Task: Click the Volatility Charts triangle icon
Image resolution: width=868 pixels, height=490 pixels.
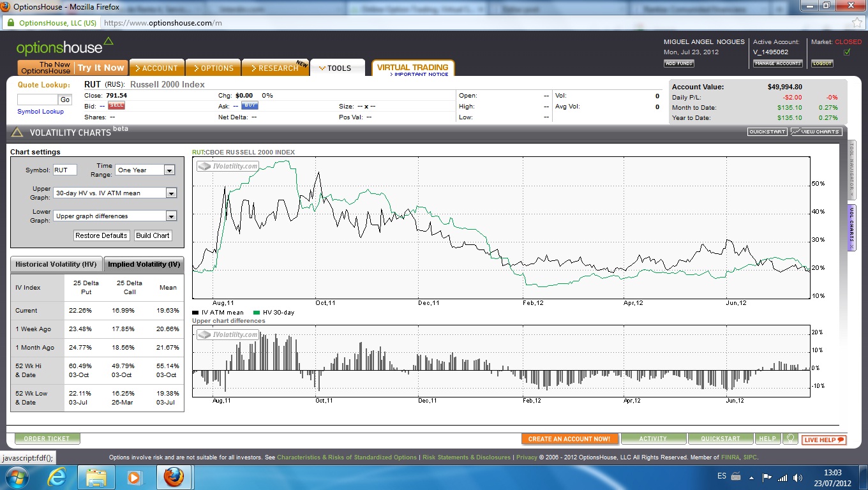Action: 17,133
